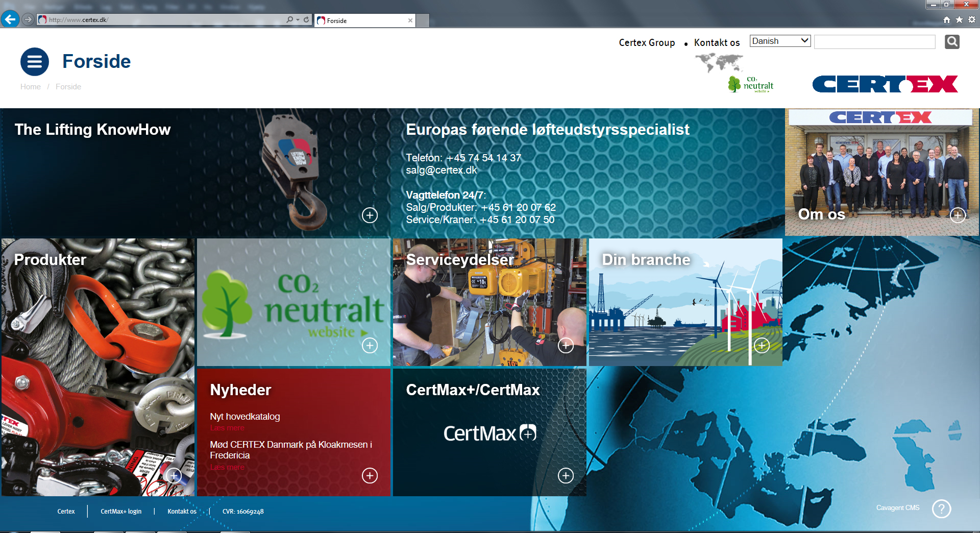The width and height of the screenshot is (980, 533).
Task: Click the Telefon +45 74 54 14 37 text
Action: (463, 158)
